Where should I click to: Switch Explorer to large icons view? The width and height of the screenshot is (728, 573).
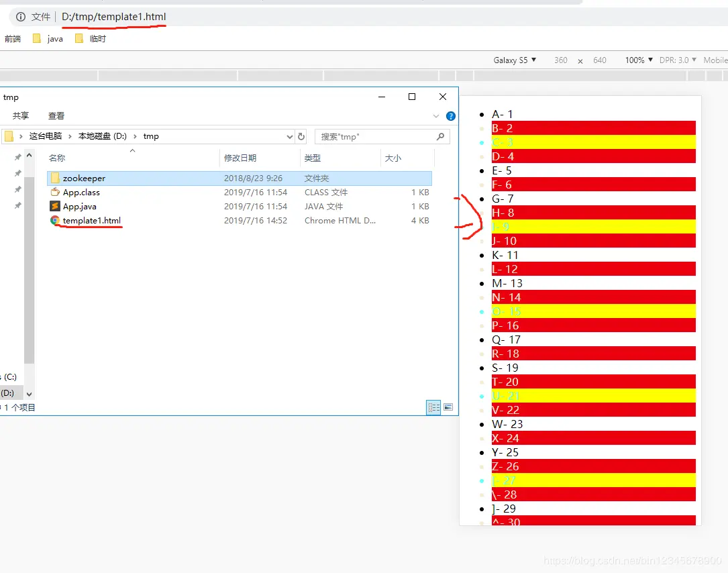448,407
